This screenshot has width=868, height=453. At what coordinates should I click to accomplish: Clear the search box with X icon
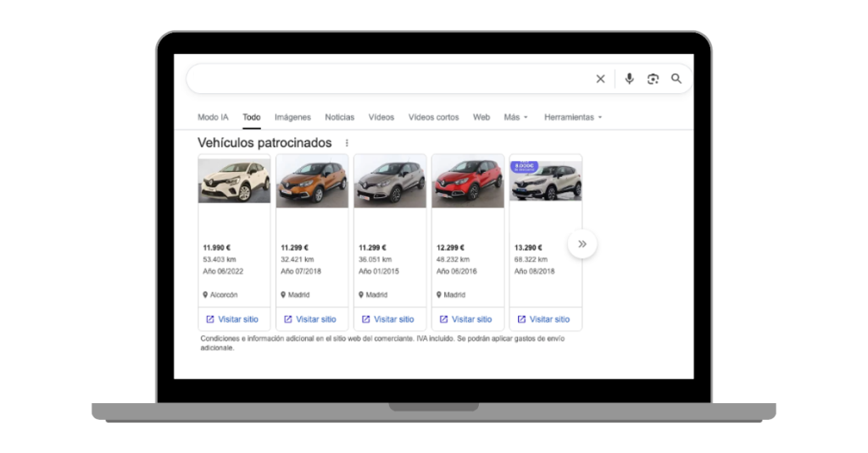(600, 79)
